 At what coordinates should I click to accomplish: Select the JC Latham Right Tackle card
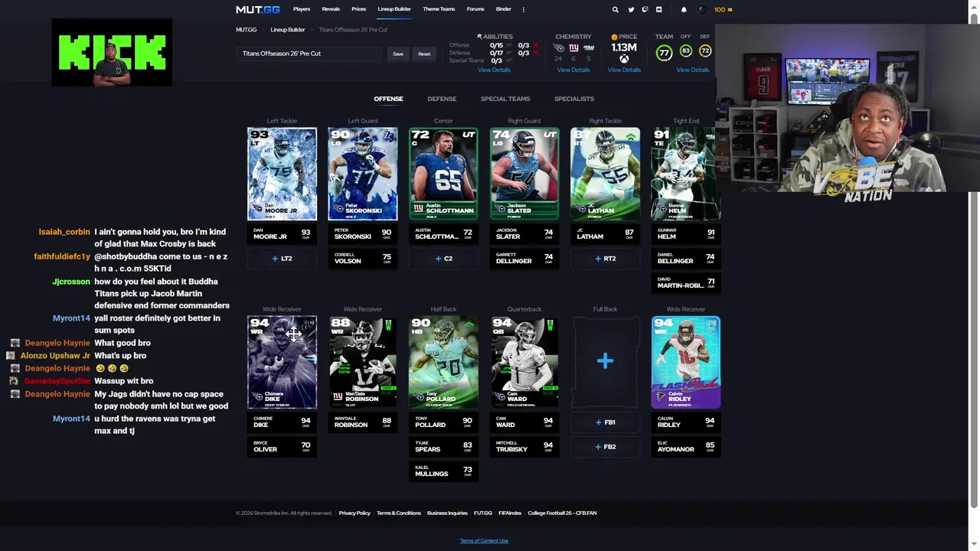(x=605, y=174)
